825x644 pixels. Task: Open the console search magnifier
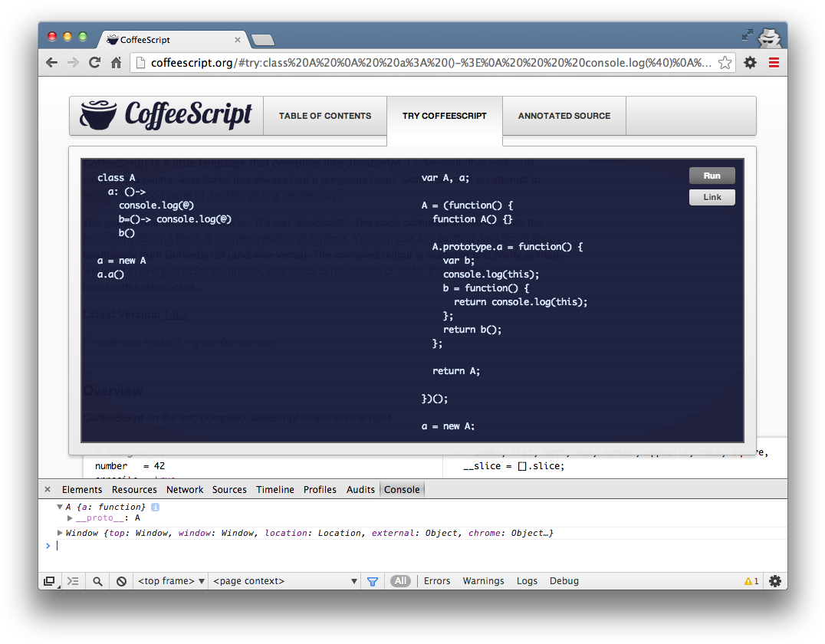97,580
